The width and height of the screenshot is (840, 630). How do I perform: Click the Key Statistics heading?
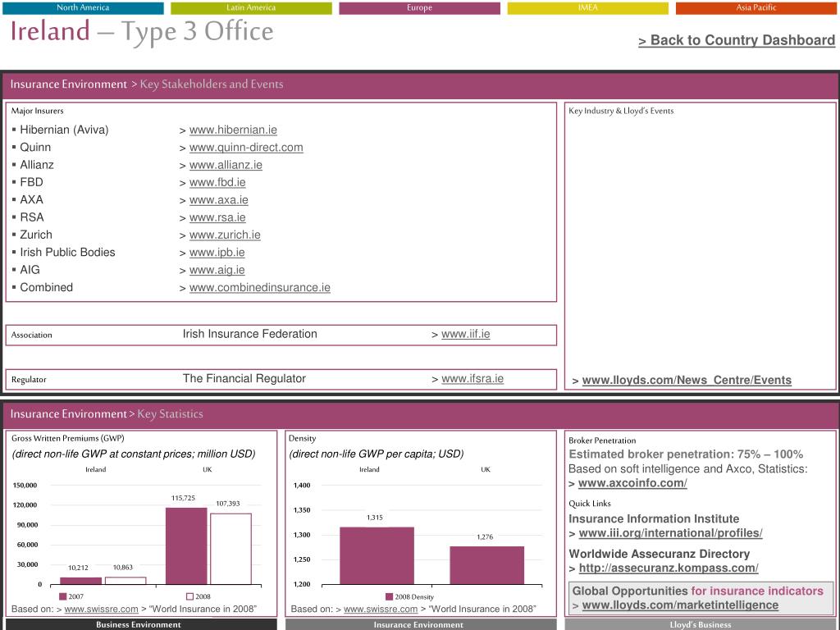pos(170,414)
